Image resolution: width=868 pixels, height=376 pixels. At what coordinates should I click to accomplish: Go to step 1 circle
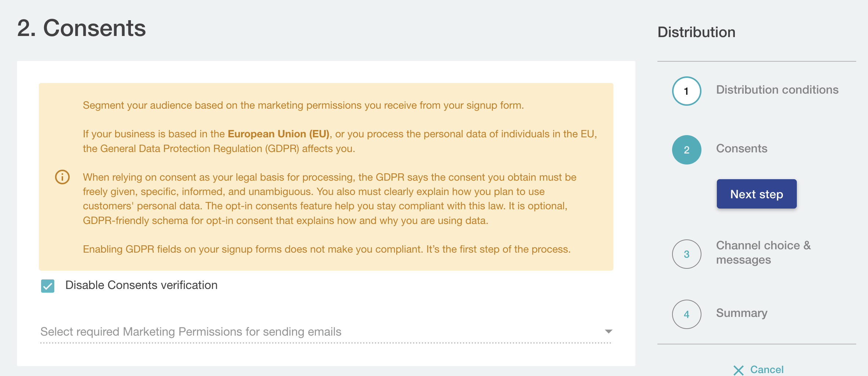(x=686, y=91)
